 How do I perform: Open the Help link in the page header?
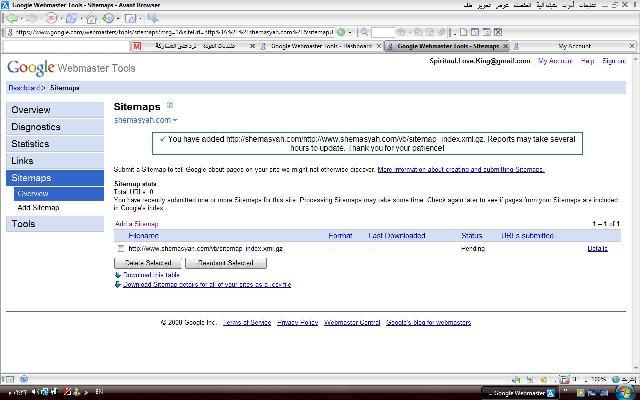coord(587,61)
